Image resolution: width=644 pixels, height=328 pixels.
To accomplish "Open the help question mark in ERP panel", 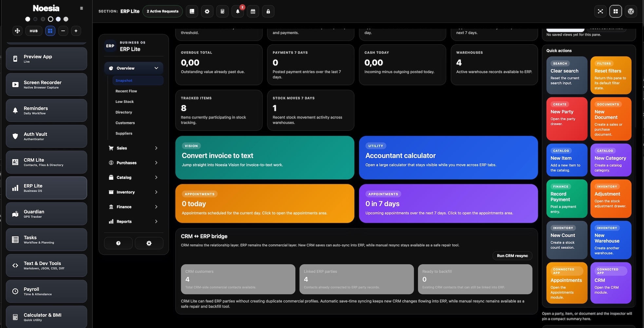I will coord(118,243).
